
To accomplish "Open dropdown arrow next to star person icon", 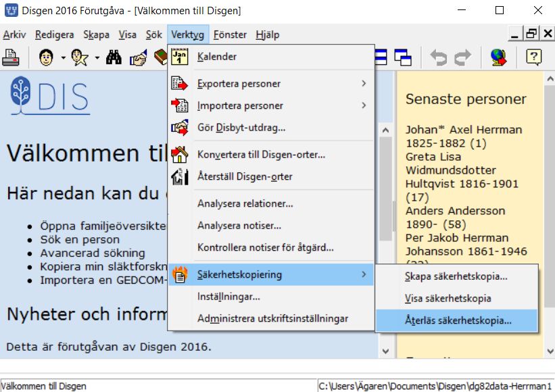I will [97, 57].
